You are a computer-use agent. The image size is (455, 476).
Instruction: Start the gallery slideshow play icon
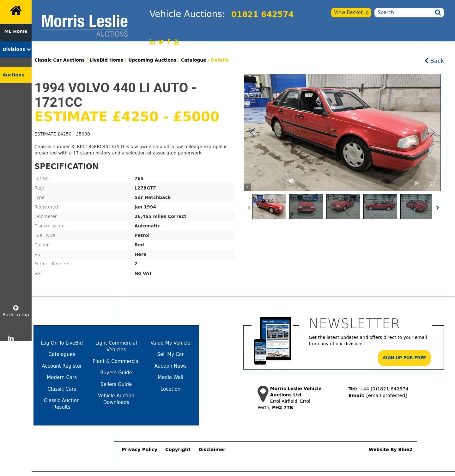pyautogui.click(x=417, y=183)
